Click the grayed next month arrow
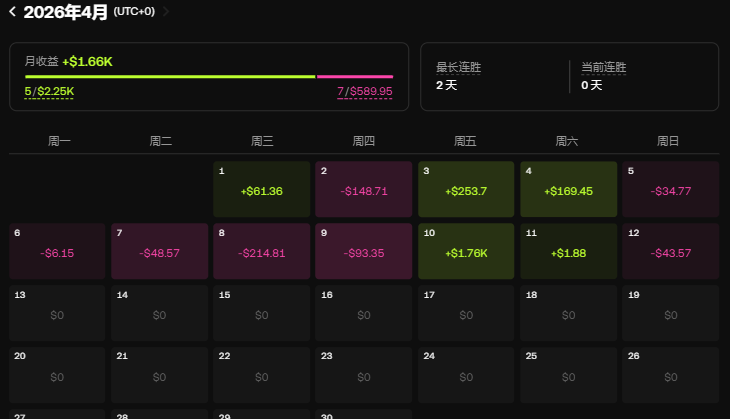 pyautogui.click(x=166, y=12)
